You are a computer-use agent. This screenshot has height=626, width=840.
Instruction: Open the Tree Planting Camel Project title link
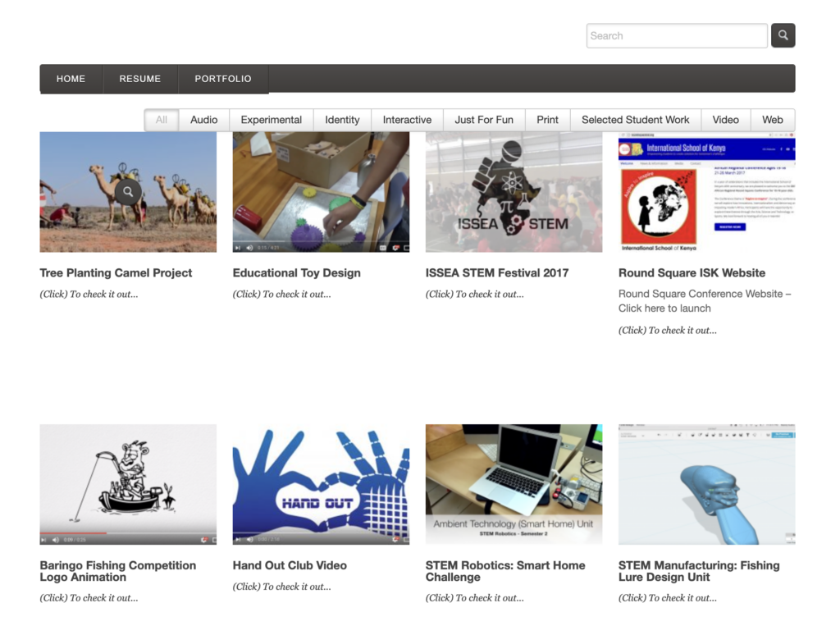point(116,273)
